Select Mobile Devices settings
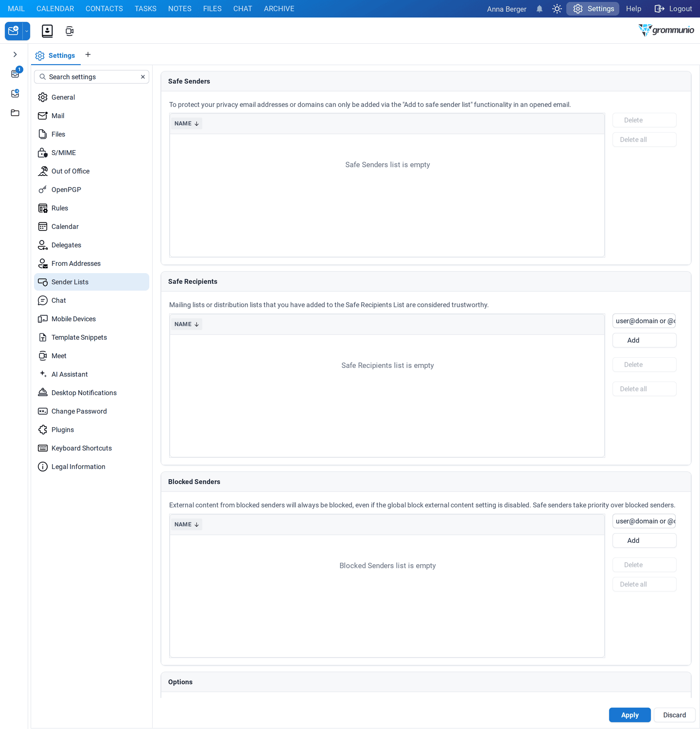 (x=91, y=319)
